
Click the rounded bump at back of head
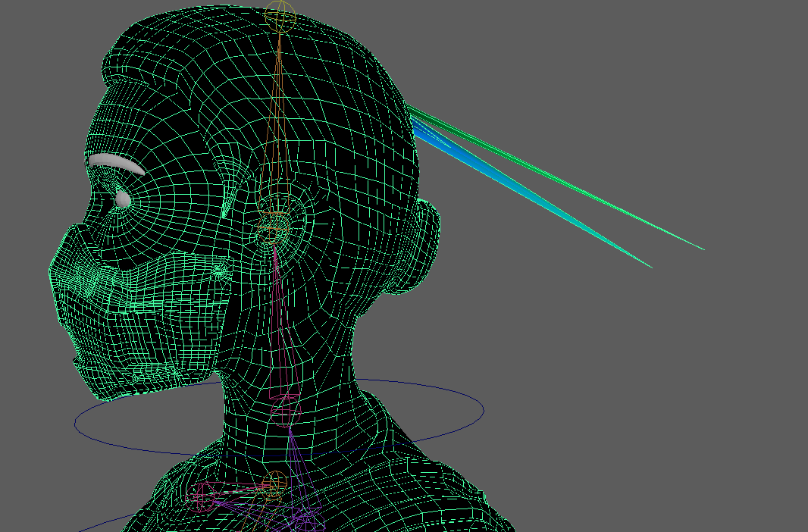[x=421, y=243]
